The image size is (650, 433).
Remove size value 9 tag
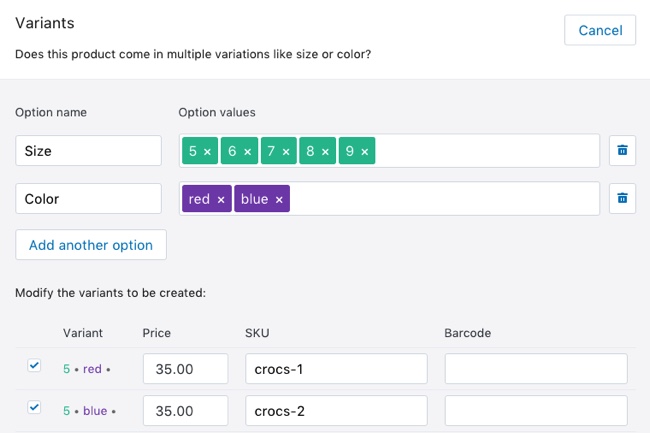coord(365,152)
